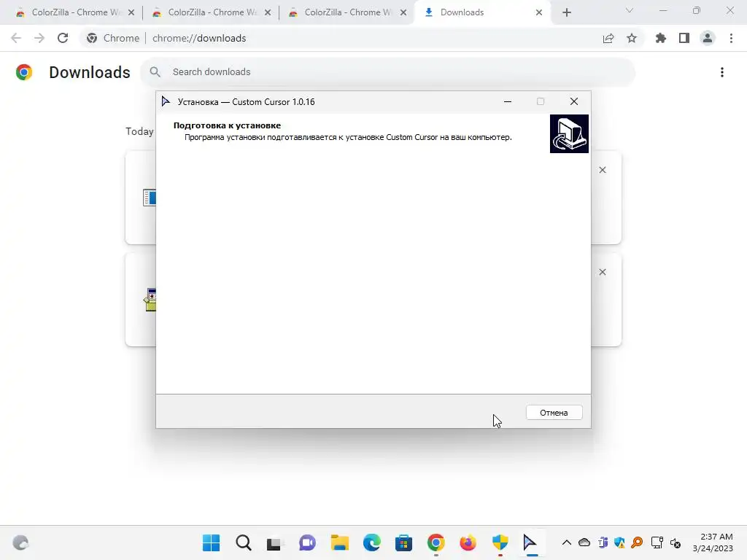The width and height of the screenshot is (747, 560).
Task: Open Task View on the taskbar
Action: (275, 542)
